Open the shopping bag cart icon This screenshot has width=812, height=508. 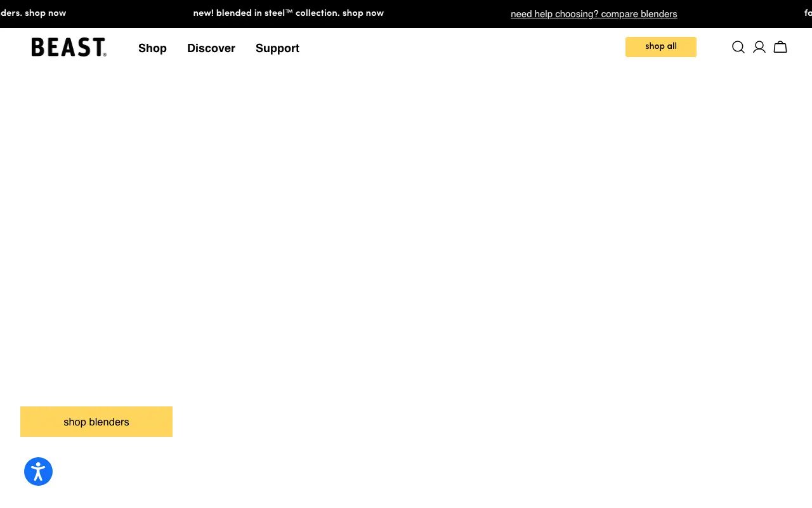780,47
